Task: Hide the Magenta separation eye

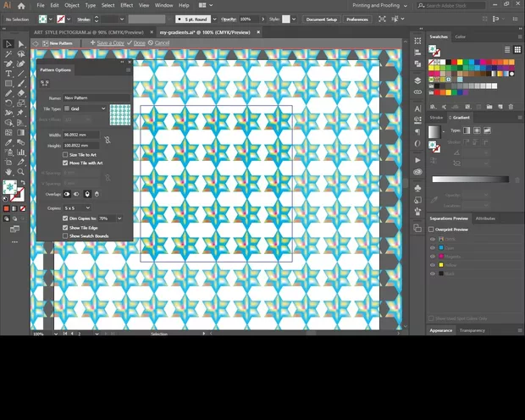Action: click(x=432, y=257)
